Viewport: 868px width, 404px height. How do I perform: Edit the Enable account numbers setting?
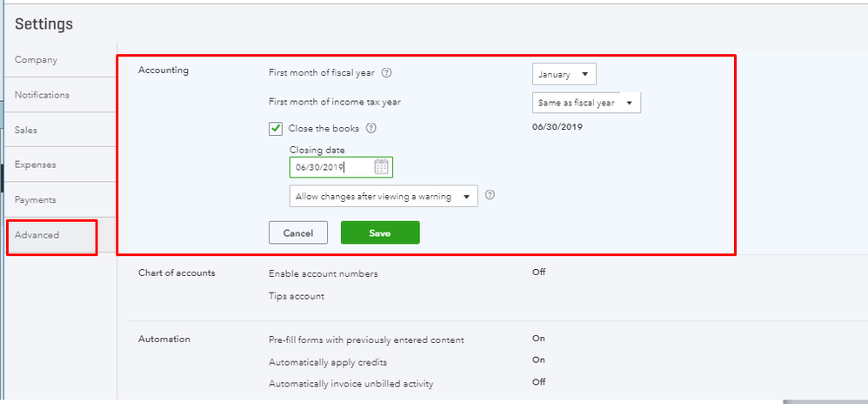pyautogui.click(x=324, y=273)
